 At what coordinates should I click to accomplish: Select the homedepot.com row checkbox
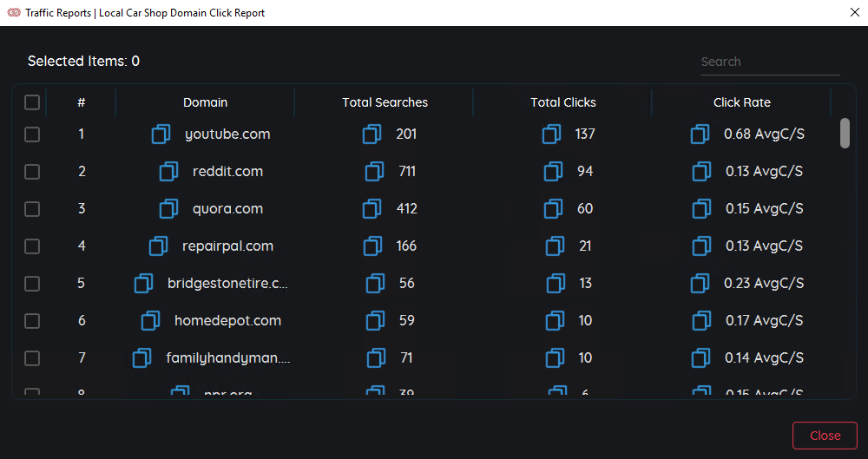point(32,320)
